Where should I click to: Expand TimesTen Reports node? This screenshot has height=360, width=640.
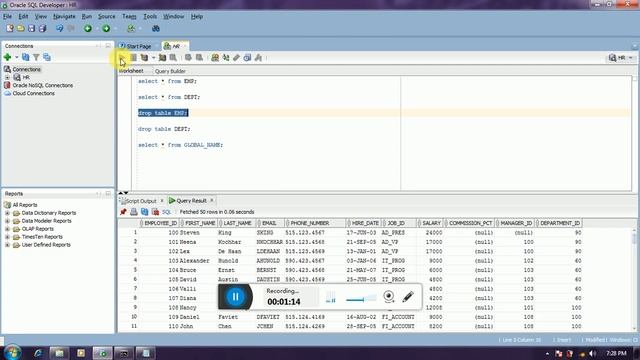pyautogui.click(x=7, y=237)
